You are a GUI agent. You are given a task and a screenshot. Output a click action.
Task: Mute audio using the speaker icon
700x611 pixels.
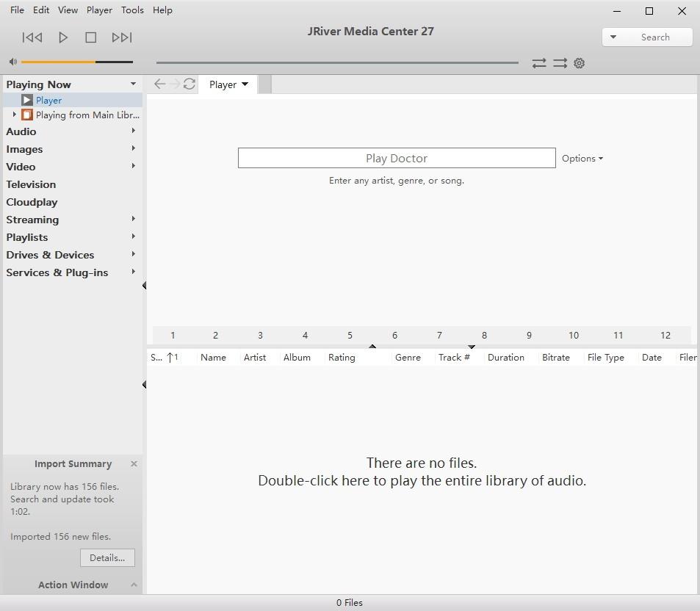[13, 62]
